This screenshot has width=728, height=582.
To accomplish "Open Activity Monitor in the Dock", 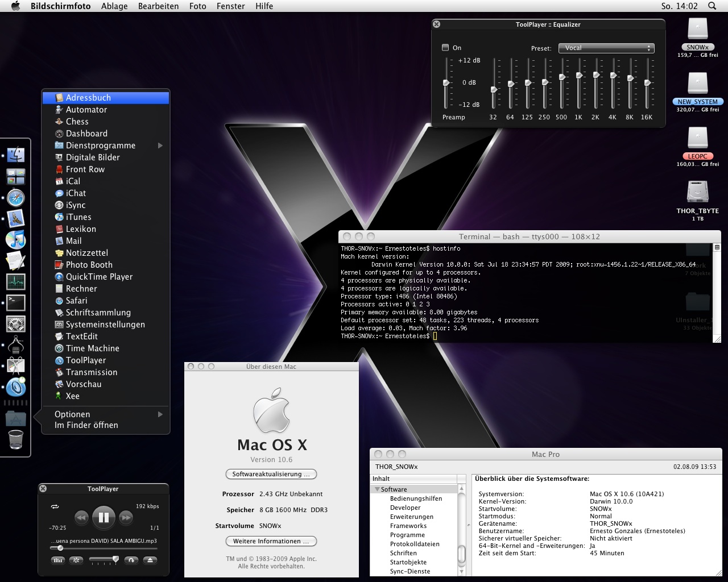I will point(15,281).
